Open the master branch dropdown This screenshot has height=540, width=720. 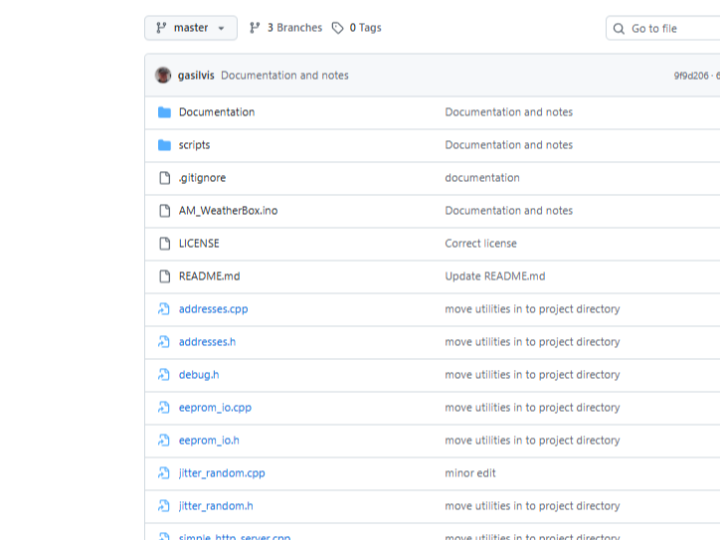pos(191,28)
